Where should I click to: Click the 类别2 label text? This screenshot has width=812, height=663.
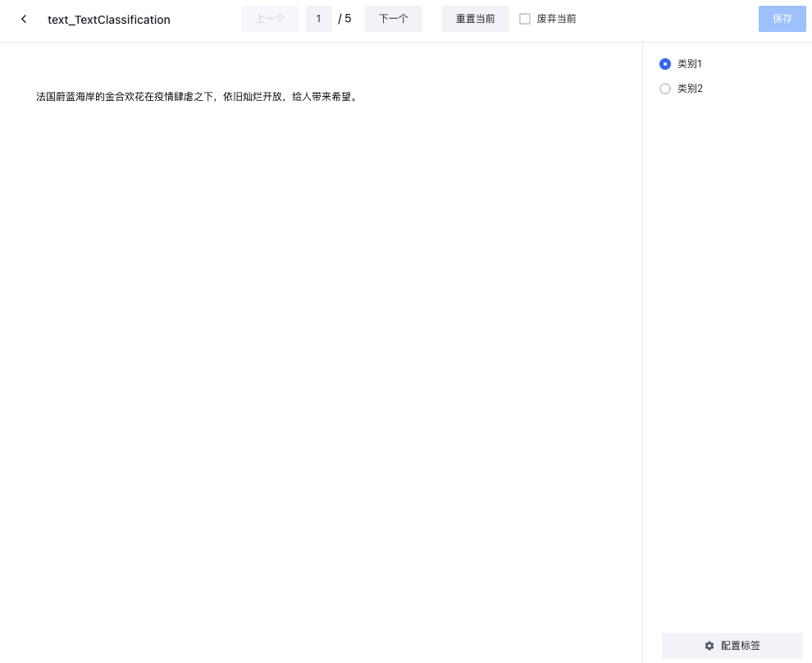(690, 89)
